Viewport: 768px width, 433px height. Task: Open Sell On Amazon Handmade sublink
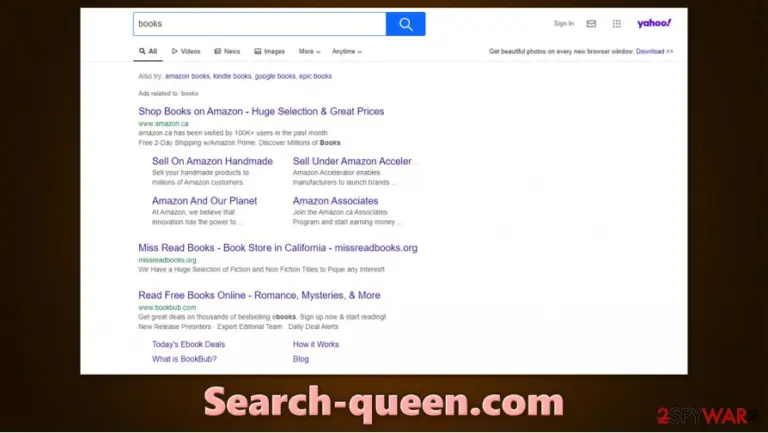[212, 161]
